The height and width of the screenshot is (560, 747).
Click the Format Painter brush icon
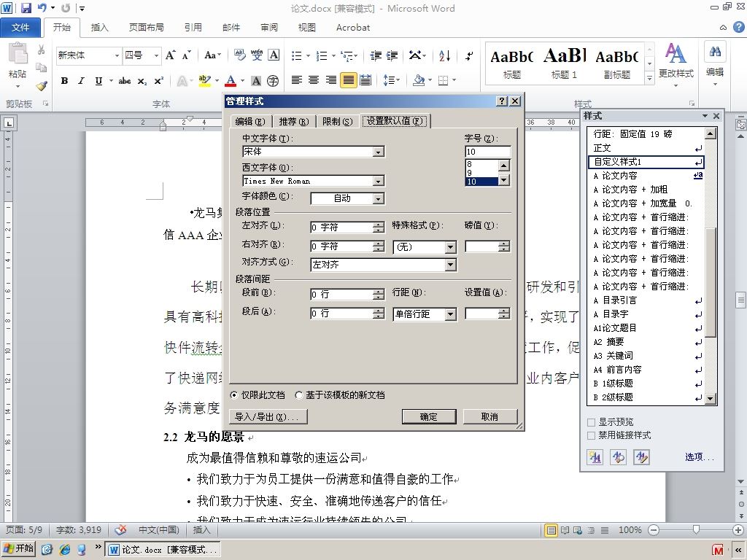tap(42, 86)
